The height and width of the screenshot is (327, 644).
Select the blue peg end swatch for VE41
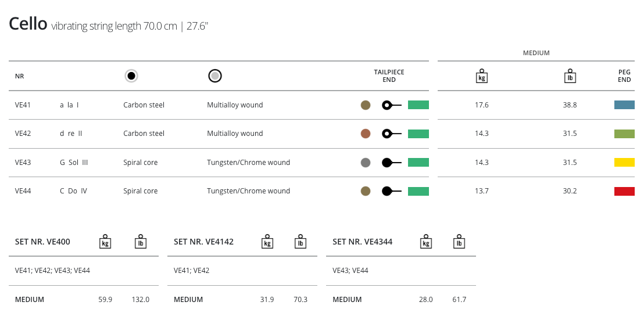tap(624, 105)
